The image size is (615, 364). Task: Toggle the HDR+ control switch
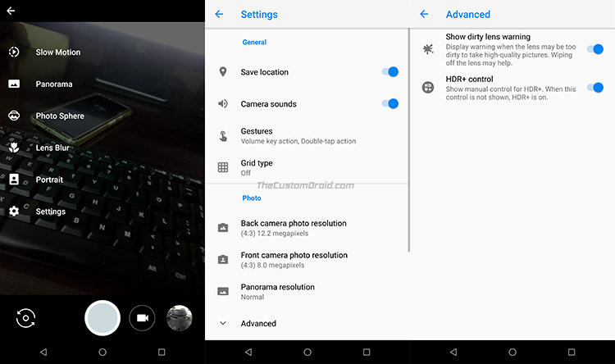[595, 88]
